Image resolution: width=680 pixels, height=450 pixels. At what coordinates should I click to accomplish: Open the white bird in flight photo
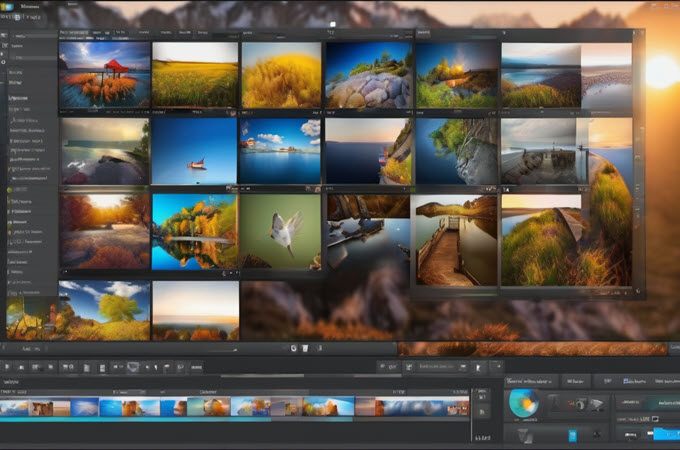(x=281, y=231)
